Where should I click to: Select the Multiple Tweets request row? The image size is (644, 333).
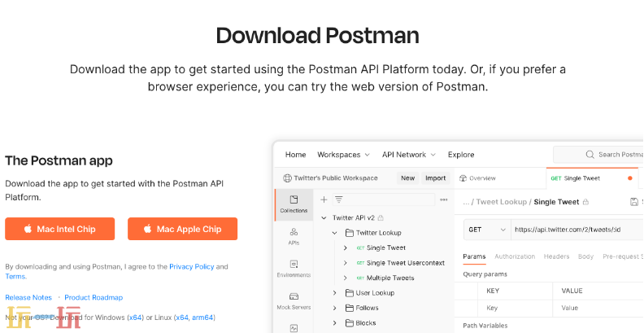tap(390, 278)
